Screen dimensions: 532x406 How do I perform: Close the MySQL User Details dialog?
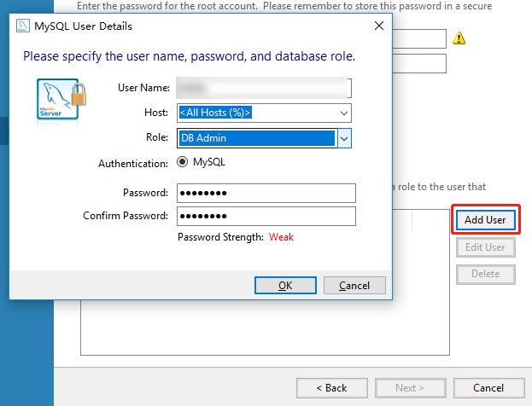379,26
